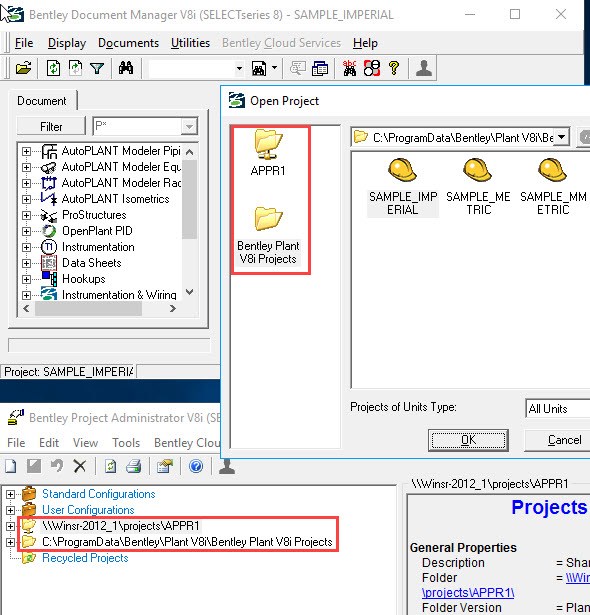The height and width of the screenshot is (615, 590).
Task: Click Print icon in Project Administrator toolbar
Action: point(134,466)
